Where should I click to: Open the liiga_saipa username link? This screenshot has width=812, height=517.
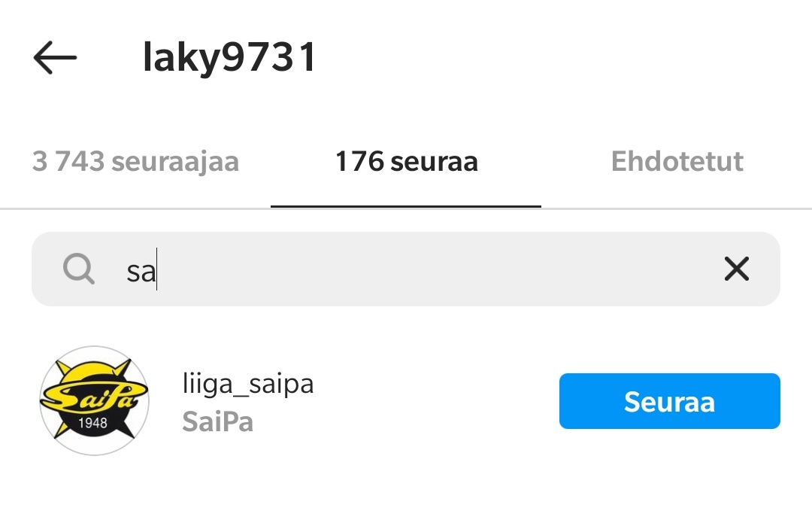pyautogui.click(x=248, y=385)
